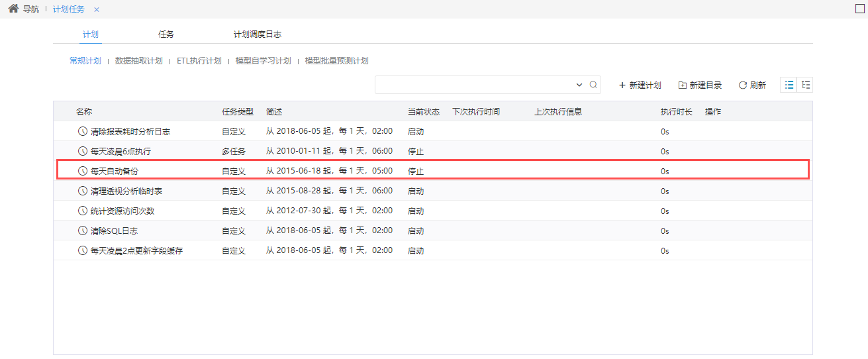Click the 当前状态 column header
Image resolution: width=868 pixels, height=359 pixels.
[424, 111]
